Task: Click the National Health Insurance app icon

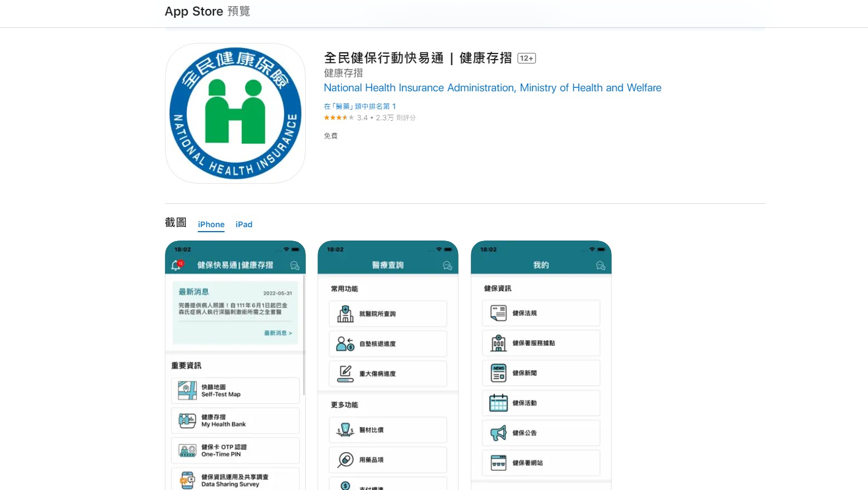Action: coord(235,114)
